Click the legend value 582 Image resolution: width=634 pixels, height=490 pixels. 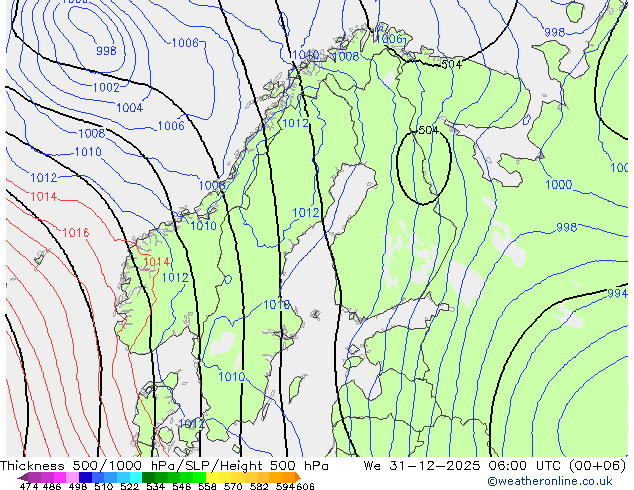pos(259,486)
